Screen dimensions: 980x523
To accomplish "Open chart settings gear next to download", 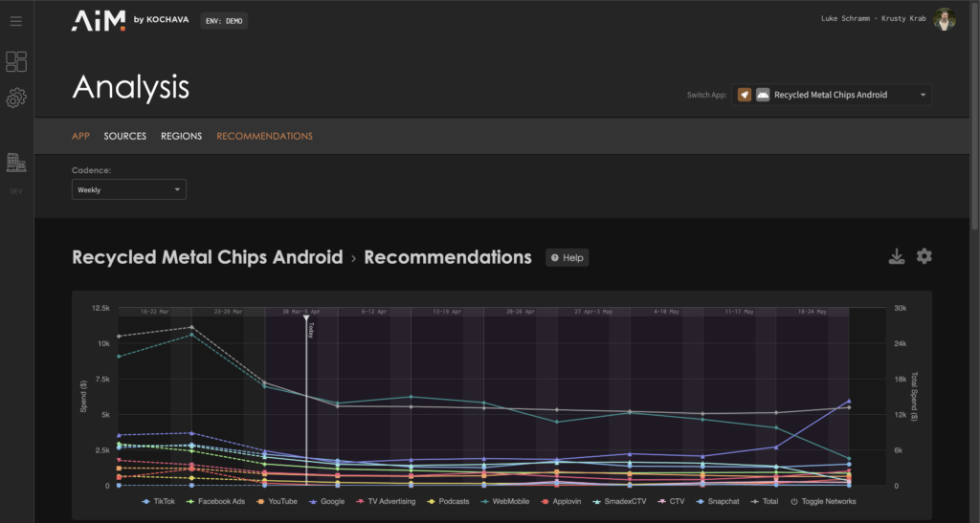I will [x=924, y=256].
